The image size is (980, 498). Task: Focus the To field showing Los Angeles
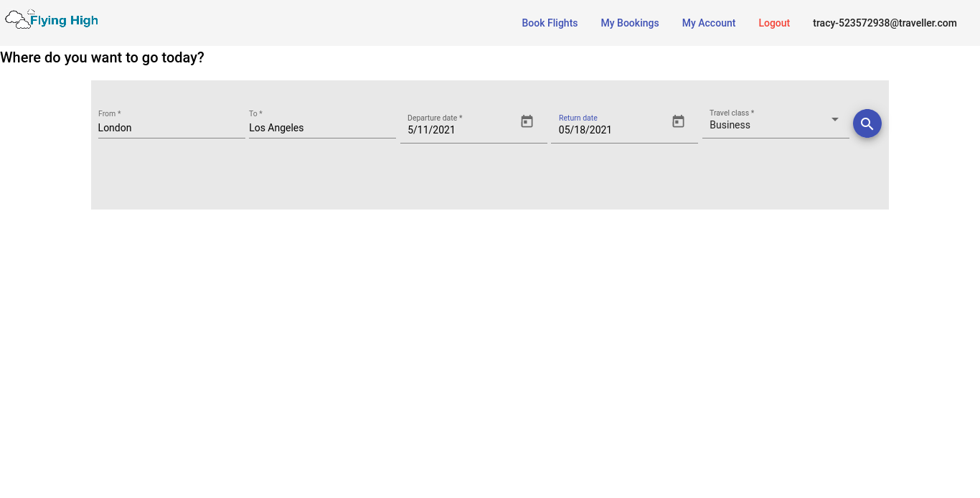click(322, 128)
